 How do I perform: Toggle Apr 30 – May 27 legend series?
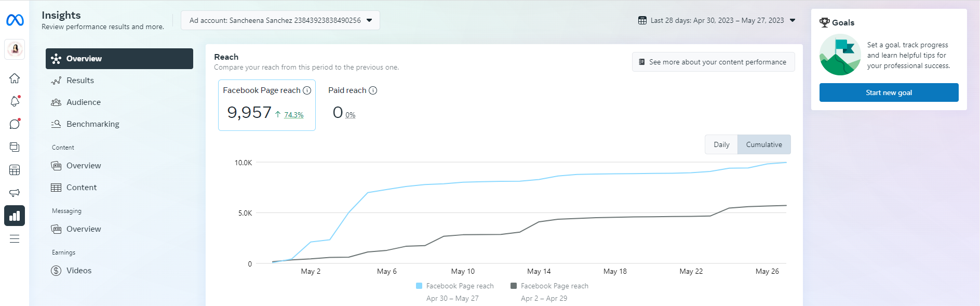455,286
